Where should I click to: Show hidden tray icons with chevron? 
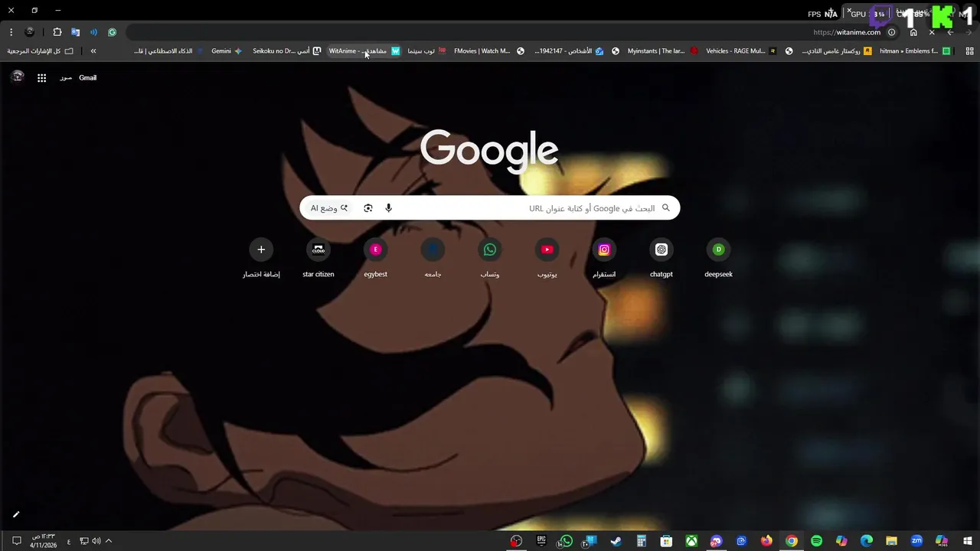pos(109,541)
